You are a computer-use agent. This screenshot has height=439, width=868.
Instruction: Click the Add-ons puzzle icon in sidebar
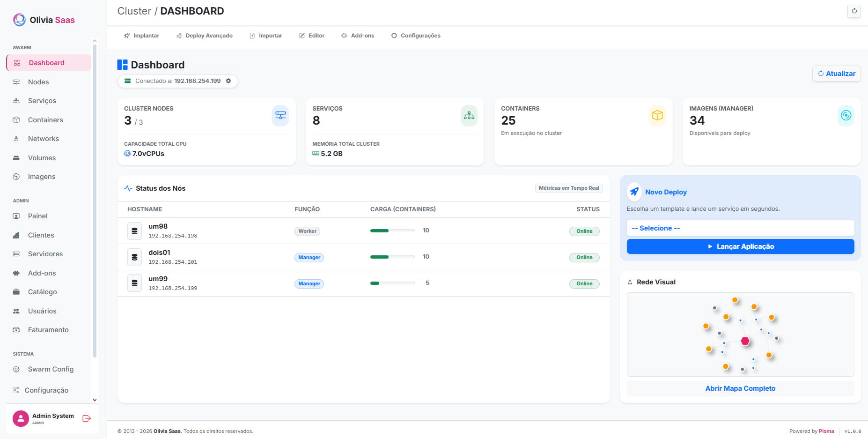(x=16, y=273)
